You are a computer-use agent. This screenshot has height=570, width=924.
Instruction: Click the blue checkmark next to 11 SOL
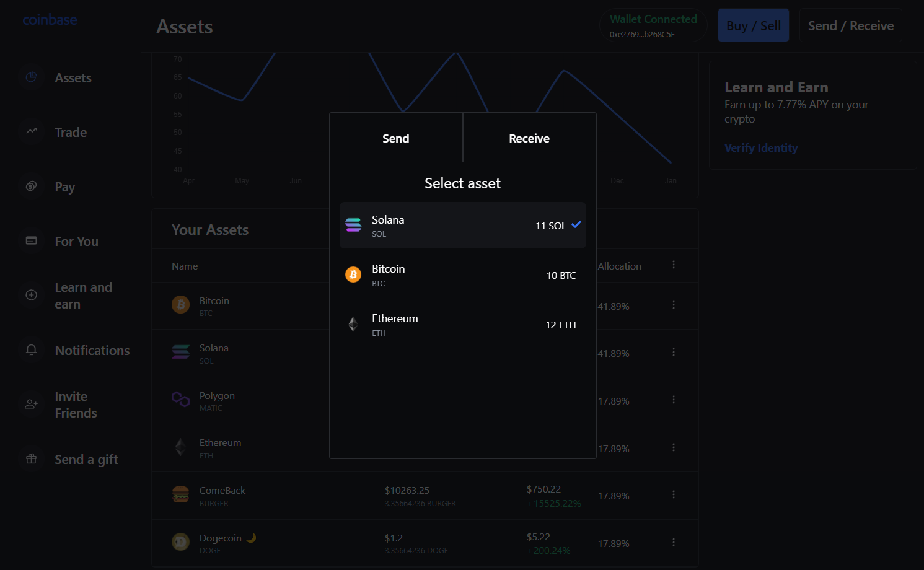tap(576, 224)
